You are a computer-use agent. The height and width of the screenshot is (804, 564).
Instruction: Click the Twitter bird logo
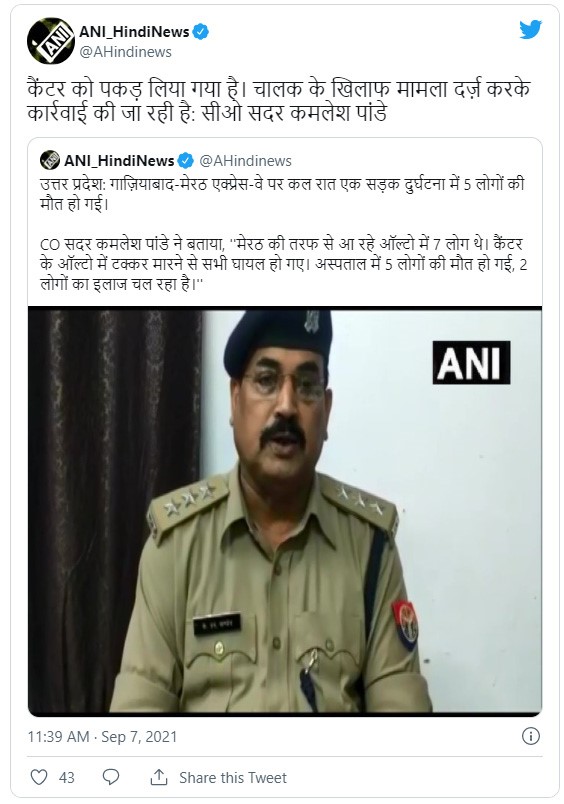point(530,30)
